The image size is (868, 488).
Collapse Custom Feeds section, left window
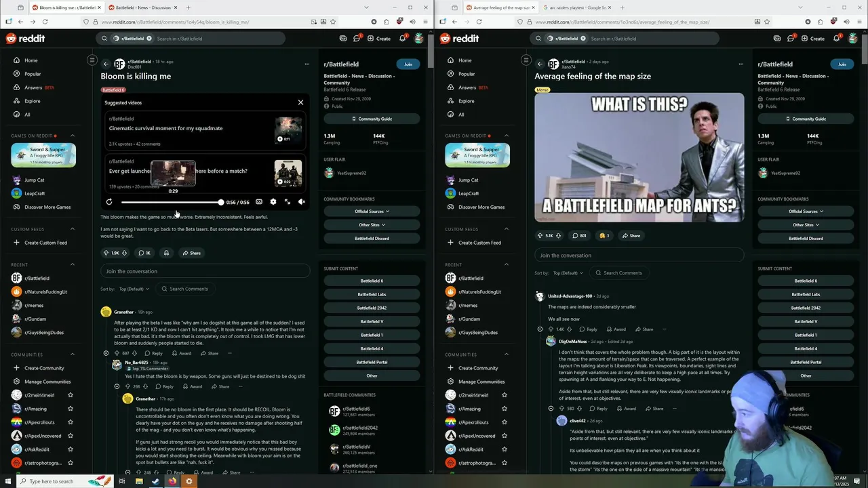[73, 229]
